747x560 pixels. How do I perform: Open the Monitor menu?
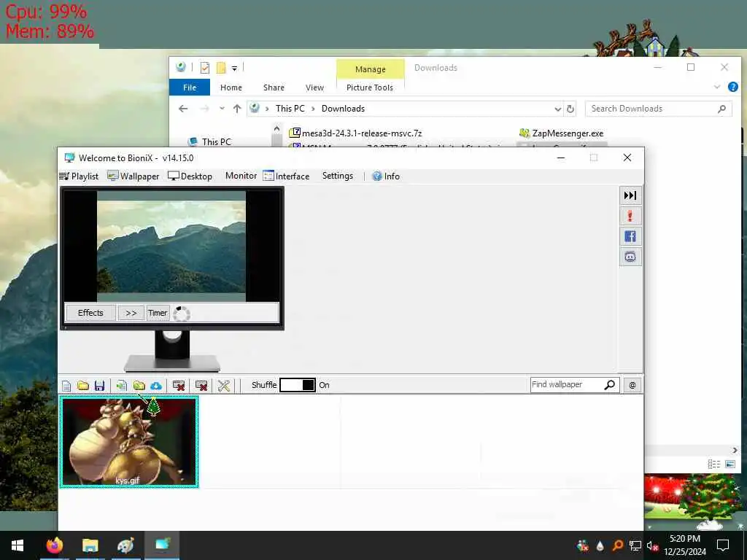(241, 176)
